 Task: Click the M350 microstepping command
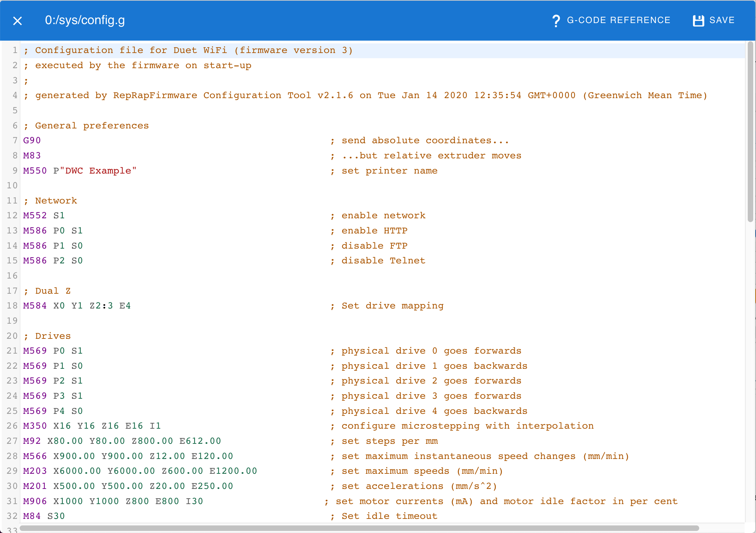[x=92, y=426]
